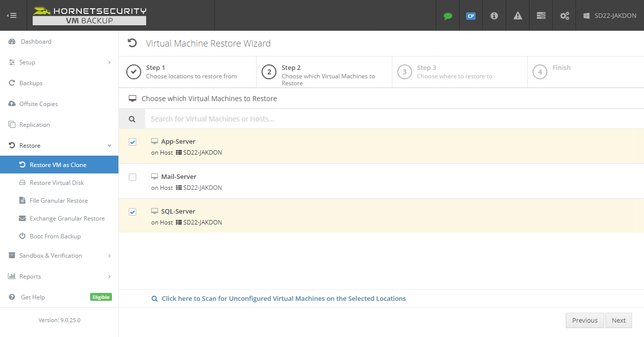Collapse the Restore section chevron
The width and height of the screenshot is (644, 337).
click(x=108, y=145)
